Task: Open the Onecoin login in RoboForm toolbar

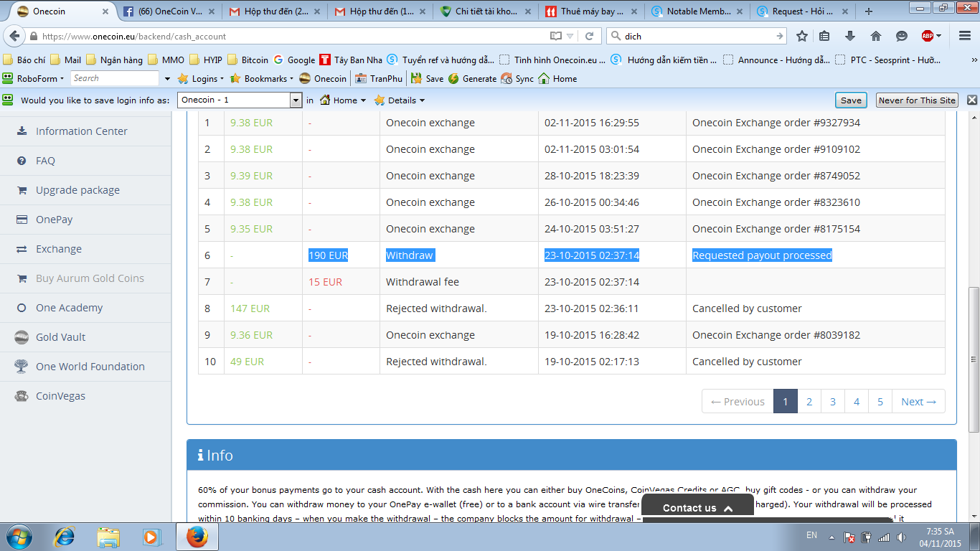Action: click(x=323, y=78)
